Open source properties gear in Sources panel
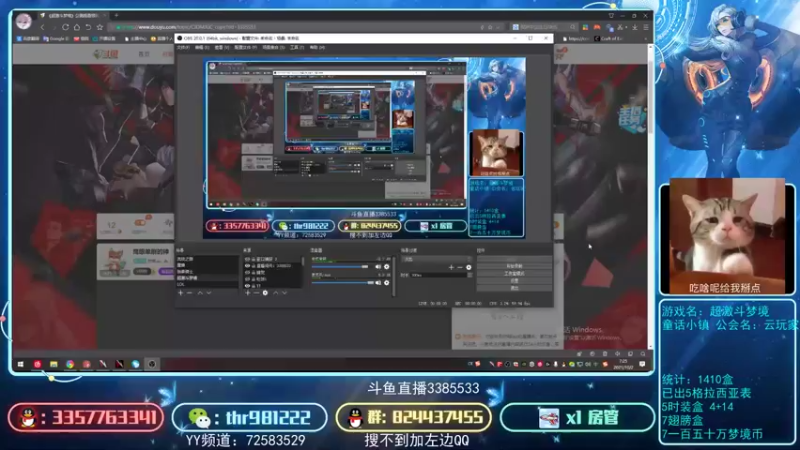 265,293
